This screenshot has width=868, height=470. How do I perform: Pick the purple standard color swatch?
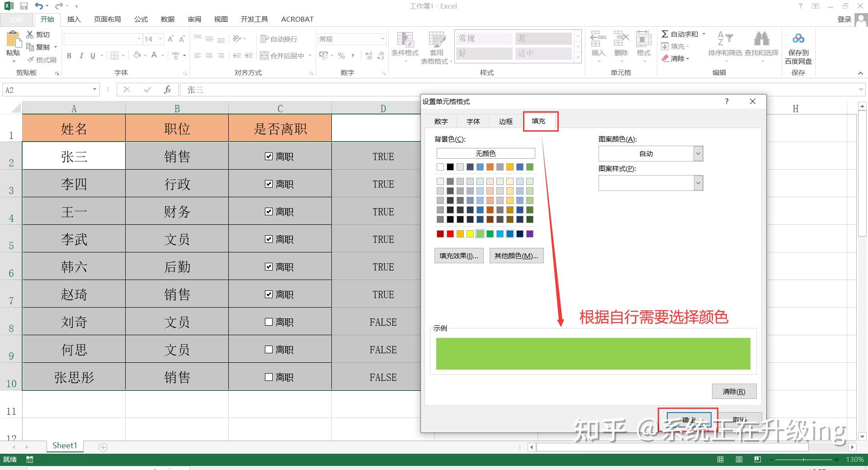click(x=530, y=234)
